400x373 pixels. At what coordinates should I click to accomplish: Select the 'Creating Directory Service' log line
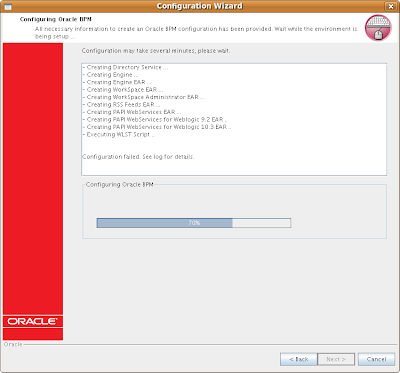click(x=125, y=67)
